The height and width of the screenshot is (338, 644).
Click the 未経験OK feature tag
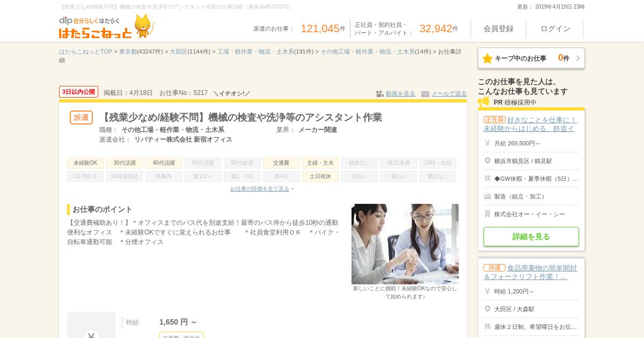[x=85, y=163]
